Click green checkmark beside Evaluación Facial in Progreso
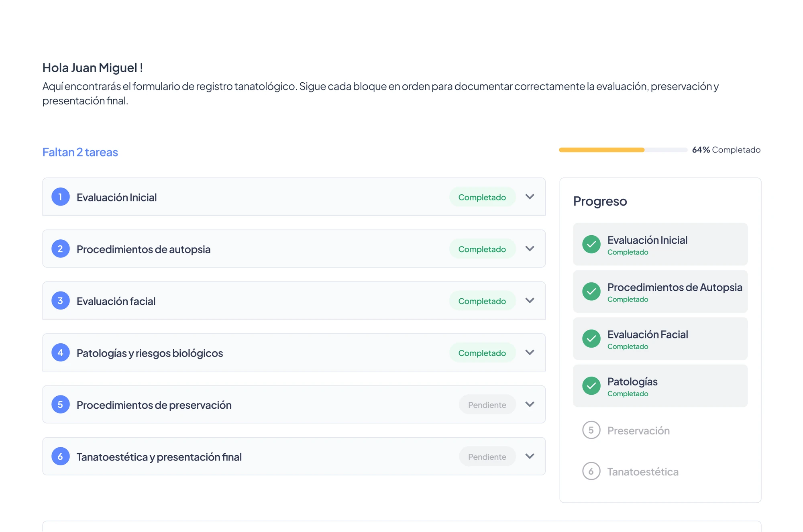The height and width of the screenshot is (532, 803). (x=591, y=338)
